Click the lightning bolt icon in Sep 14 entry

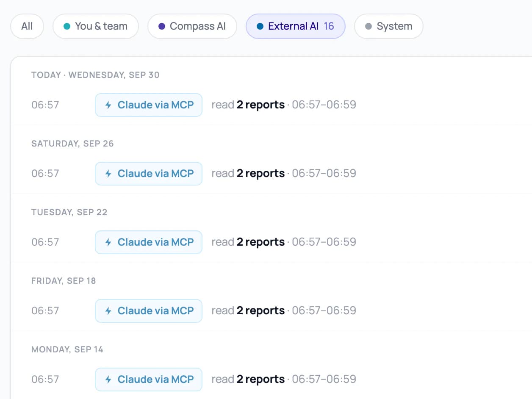(x=108, y=379)
